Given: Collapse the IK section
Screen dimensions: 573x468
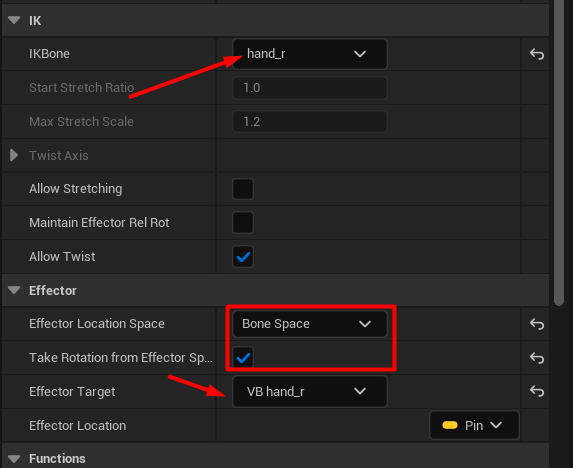Looking at the screenshot, I should coord(14,20).
